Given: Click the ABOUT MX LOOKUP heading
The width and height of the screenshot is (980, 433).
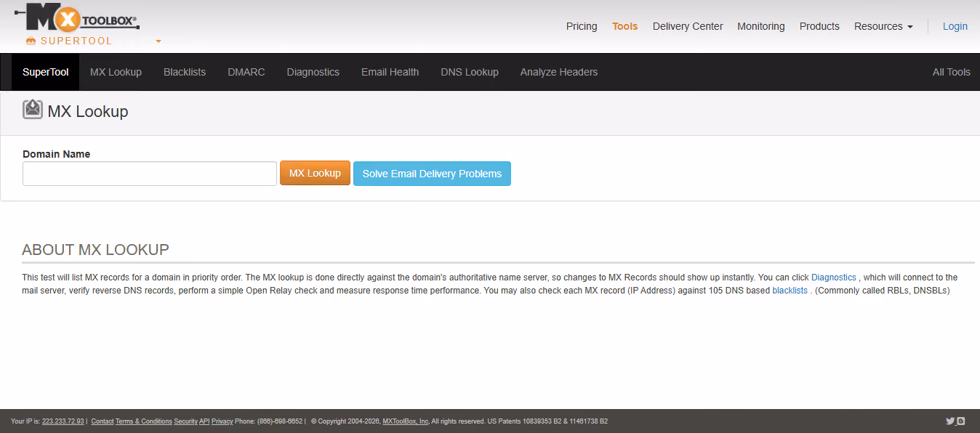Looking at the screenshot, I should pyautogui.click(x=95, y=250).
